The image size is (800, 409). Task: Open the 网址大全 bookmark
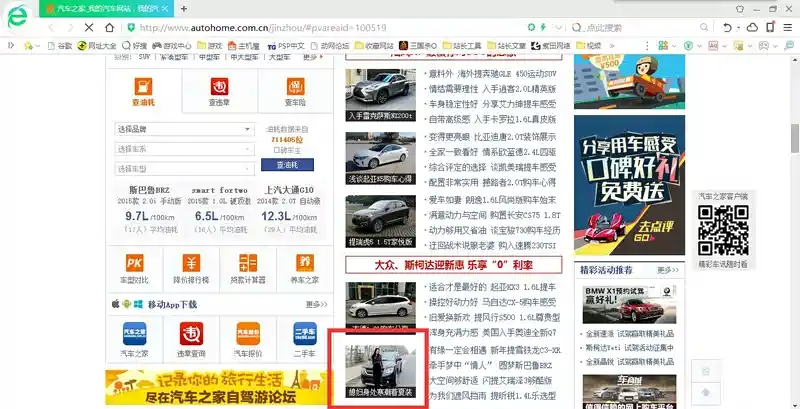click(97, 45)
